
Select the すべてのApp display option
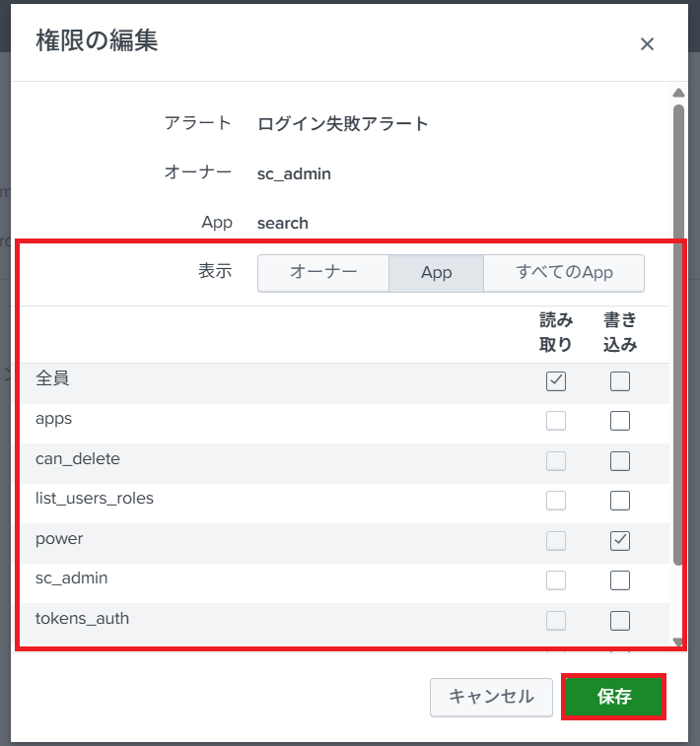[x=564, y=273]
